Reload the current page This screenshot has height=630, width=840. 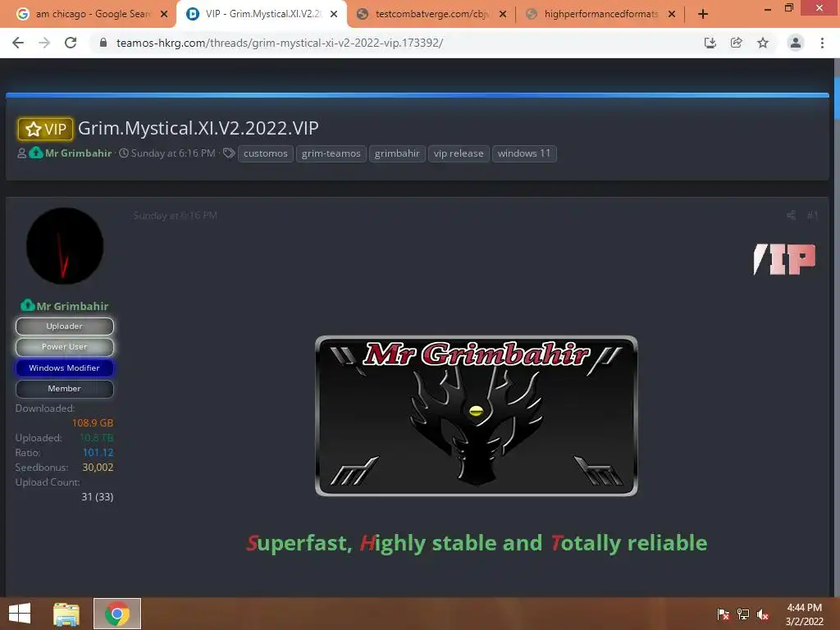click(71, 43)
